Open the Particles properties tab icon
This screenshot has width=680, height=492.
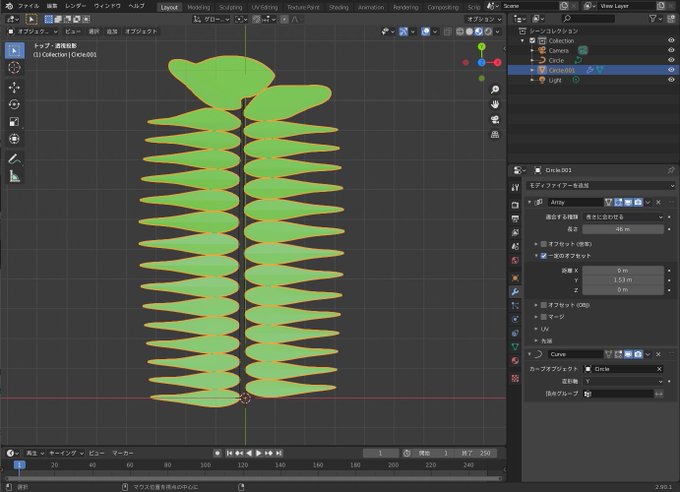(515, 305)
